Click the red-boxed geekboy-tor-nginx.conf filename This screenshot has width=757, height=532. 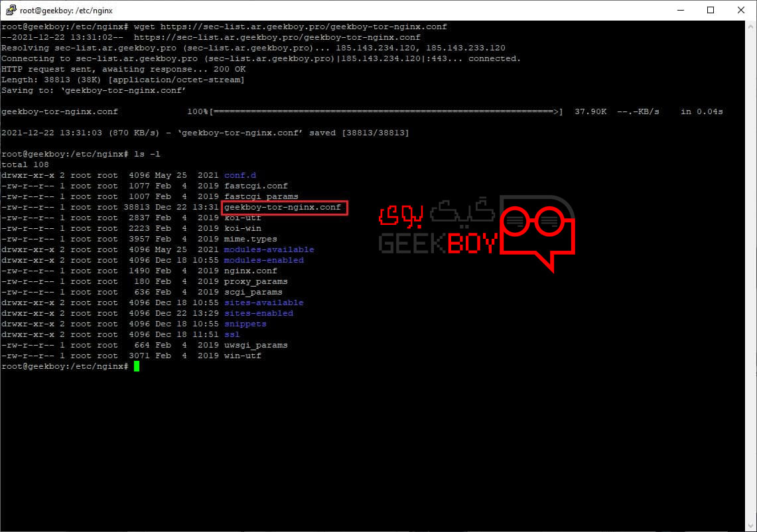pos(285,208)
